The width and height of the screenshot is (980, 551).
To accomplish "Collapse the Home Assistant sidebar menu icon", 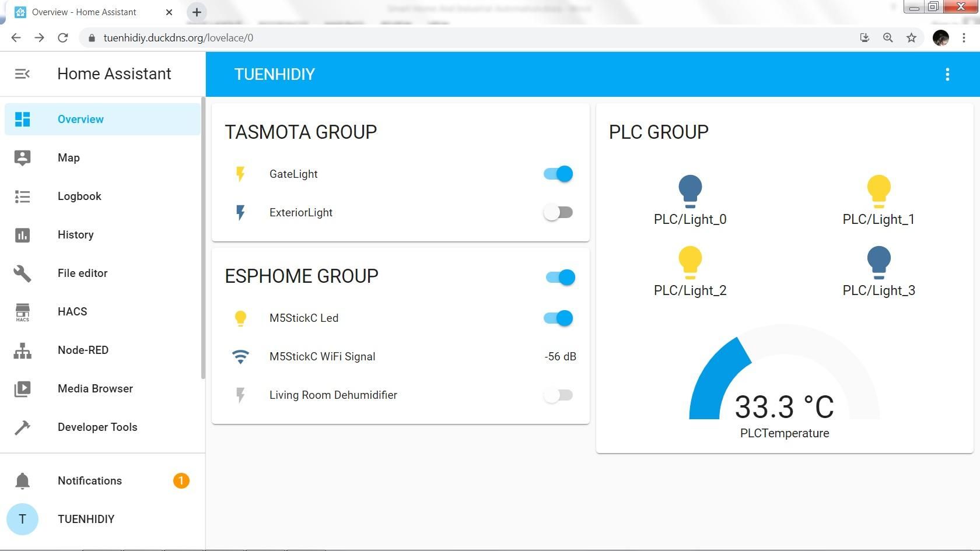I will tap(22, 74).
